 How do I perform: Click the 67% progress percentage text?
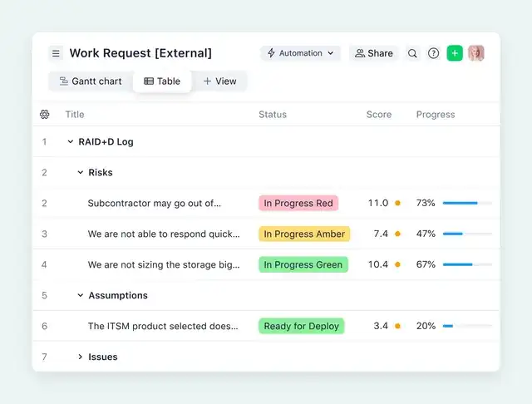426,264
